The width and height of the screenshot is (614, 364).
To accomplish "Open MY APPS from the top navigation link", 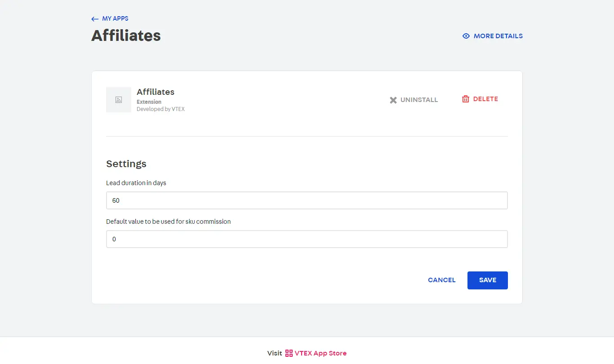I will (x=115, y=18).
